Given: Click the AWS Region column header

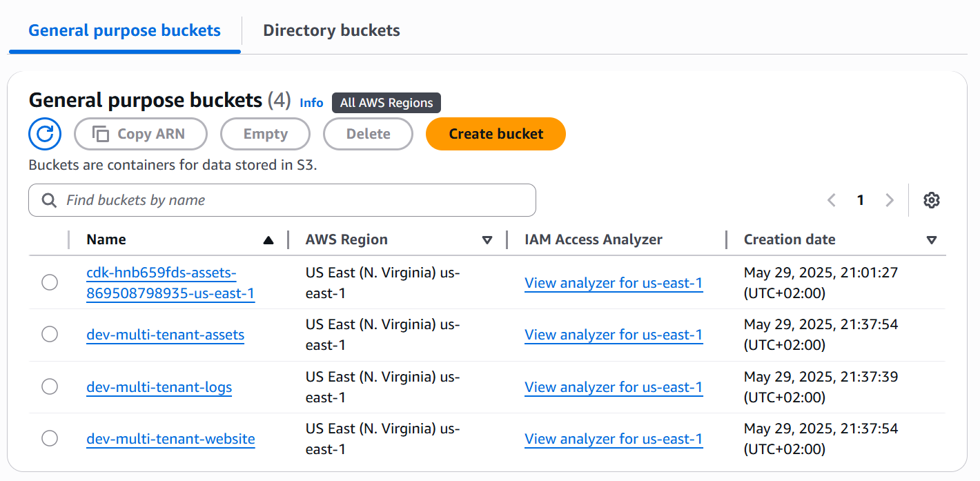Looking at the screenshot, I should (x=346, y=239).
